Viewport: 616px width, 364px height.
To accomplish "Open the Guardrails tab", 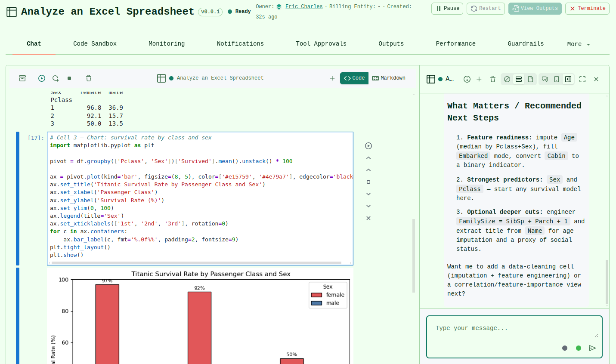I will tap(526, 43).
